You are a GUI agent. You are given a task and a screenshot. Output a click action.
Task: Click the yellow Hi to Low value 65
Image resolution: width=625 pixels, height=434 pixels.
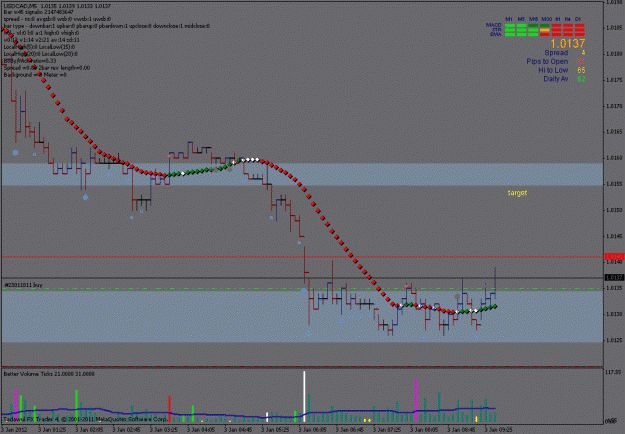click(581, 70)
